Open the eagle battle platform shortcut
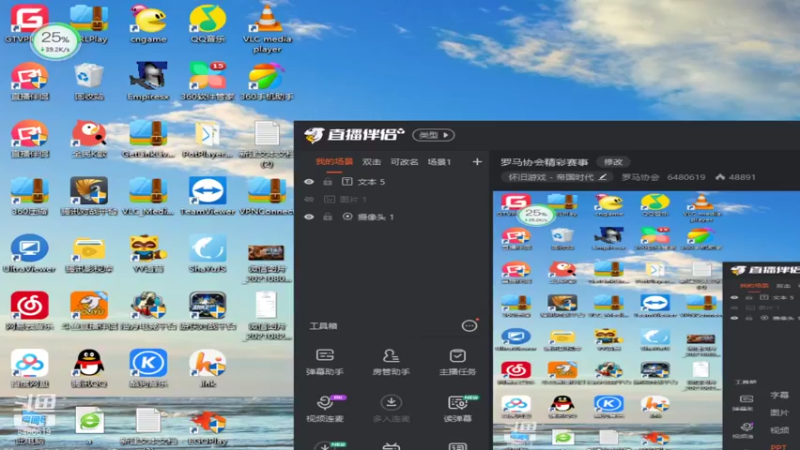 click(x=89, y=196)
